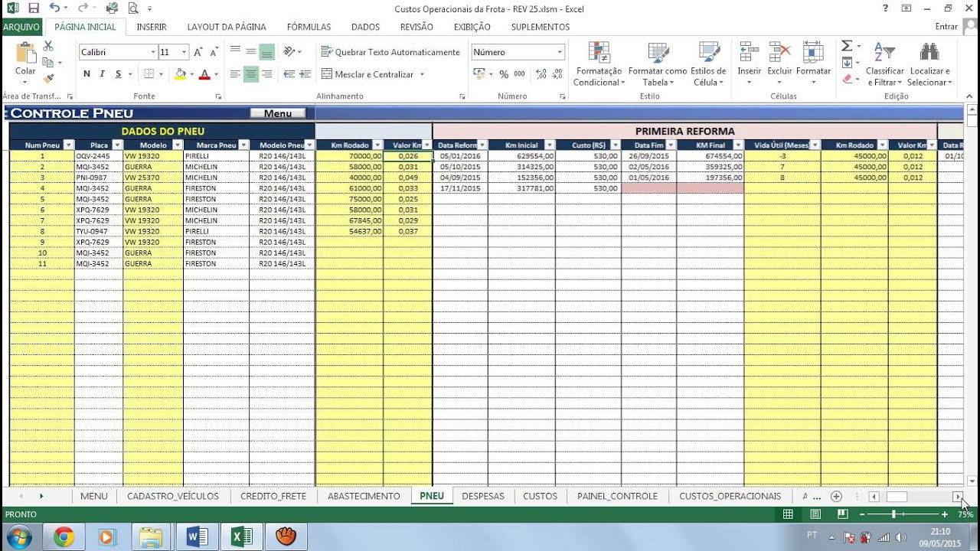
Task: Switch to the PAINEL_CONTROLE sheet tab
Action: (x=617, y=496)
